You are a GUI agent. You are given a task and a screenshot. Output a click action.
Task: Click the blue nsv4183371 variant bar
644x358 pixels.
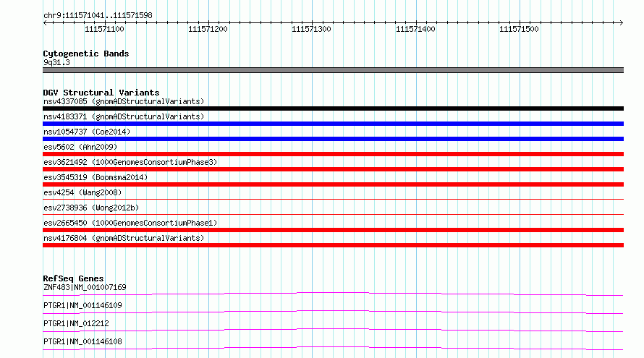click(x=333, y=124)
